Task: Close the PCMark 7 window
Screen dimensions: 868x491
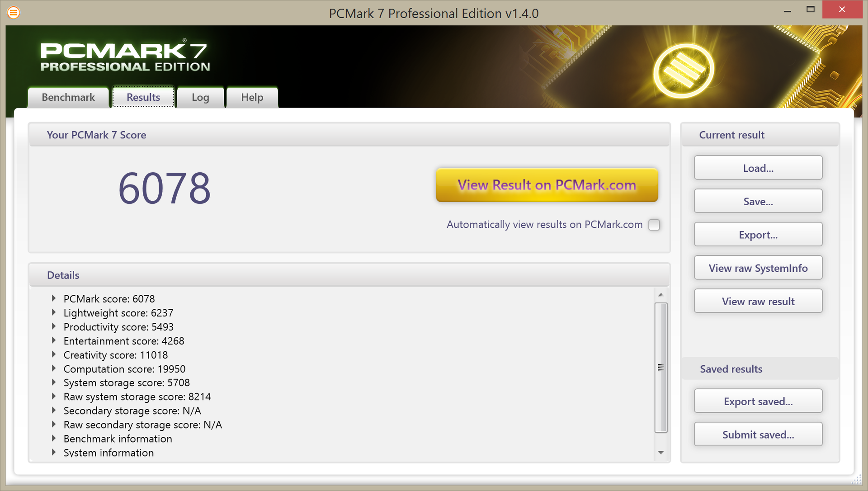Action: [841, 9]
